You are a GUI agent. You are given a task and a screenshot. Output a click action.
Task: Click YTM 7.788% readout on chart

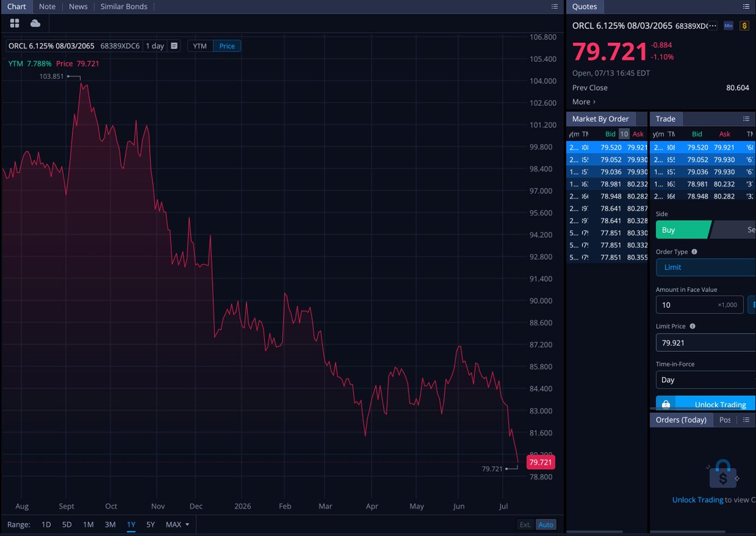click(x=30, y=64)
